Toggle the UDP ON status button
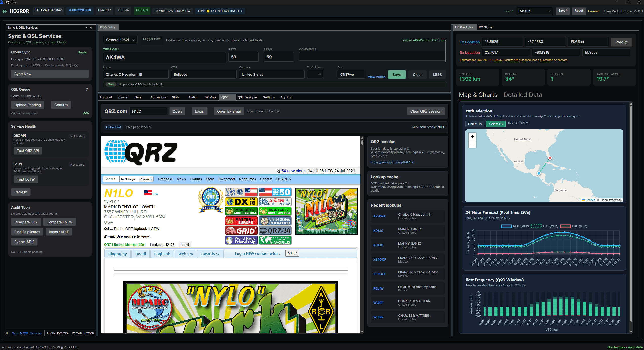Image resolution: width=644 pixels, height=350 pixels. click(x=142, y=10)
